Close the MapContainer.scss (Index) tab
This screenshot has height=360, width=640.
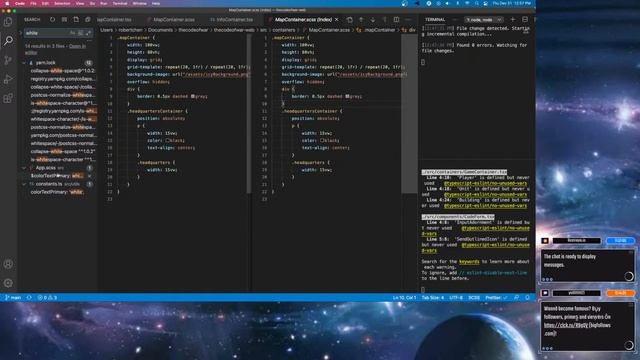coord(337,20)
